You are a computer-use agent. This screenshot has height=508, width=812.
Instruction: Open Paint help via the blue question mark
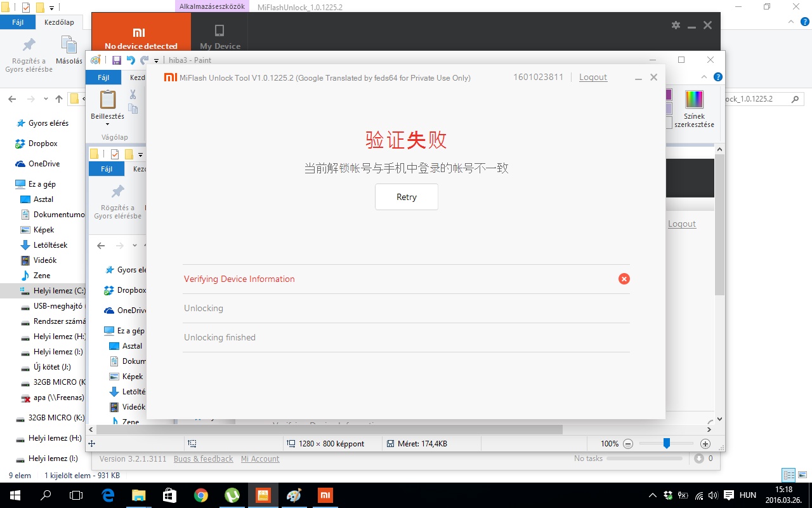[x=717, y=77]
